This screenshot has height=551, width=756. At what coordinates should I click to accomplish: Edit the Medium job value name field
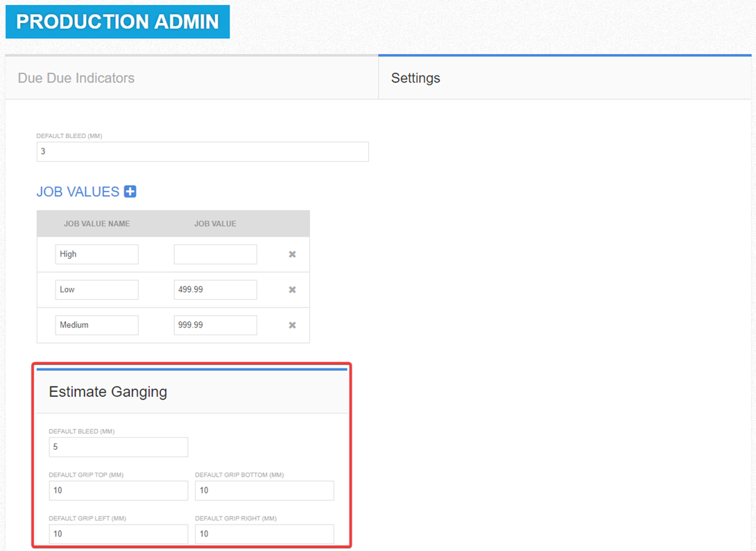[x=97, y=325]
